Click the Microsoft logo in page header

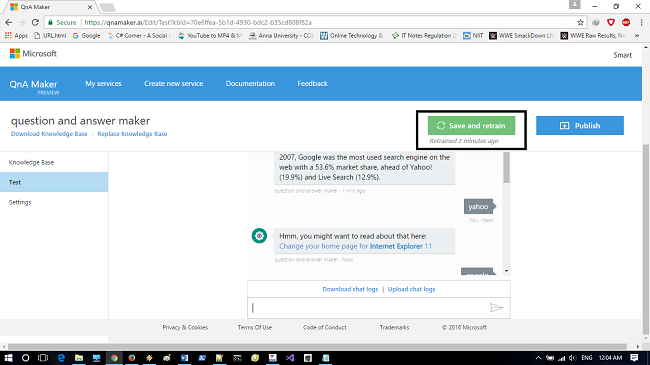click(x=33, y=54)
